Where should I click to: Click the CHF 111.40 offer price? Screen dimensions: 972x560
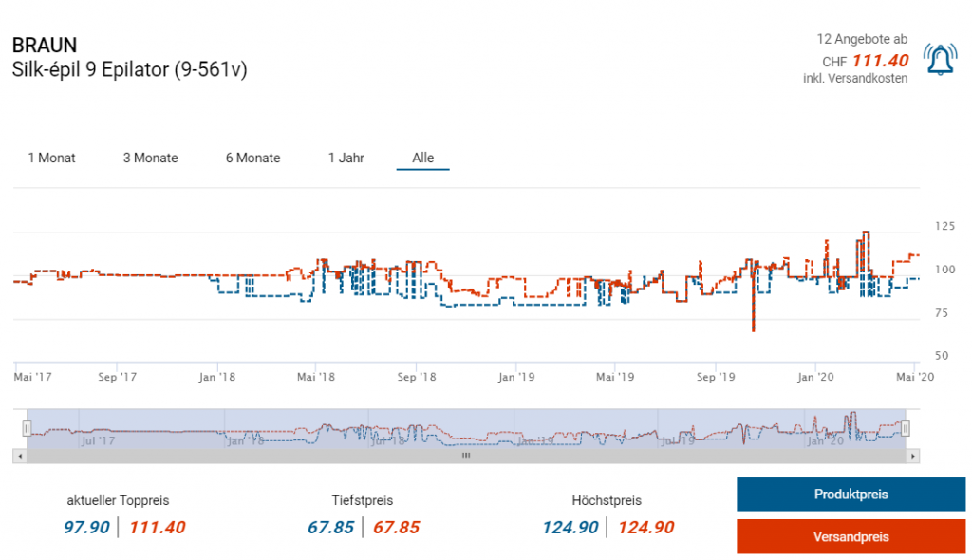[879, 61]
